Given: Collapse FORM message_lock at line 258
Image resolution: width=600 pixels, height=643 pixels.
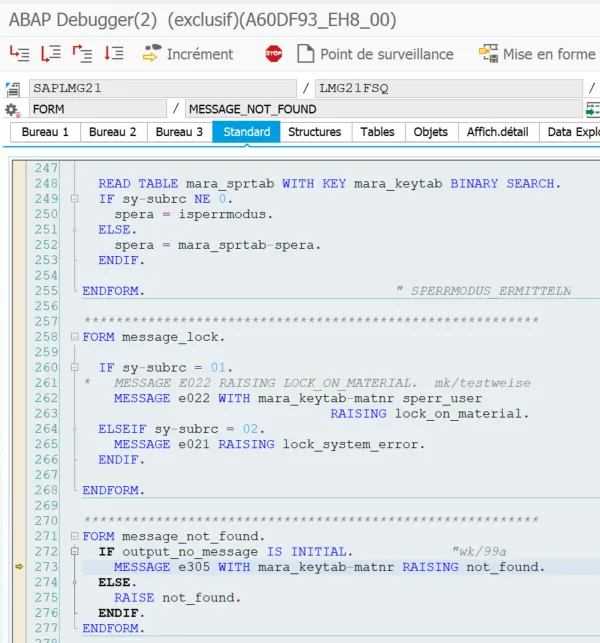Looking at the screenshot, I should click(x=75, y=337).
